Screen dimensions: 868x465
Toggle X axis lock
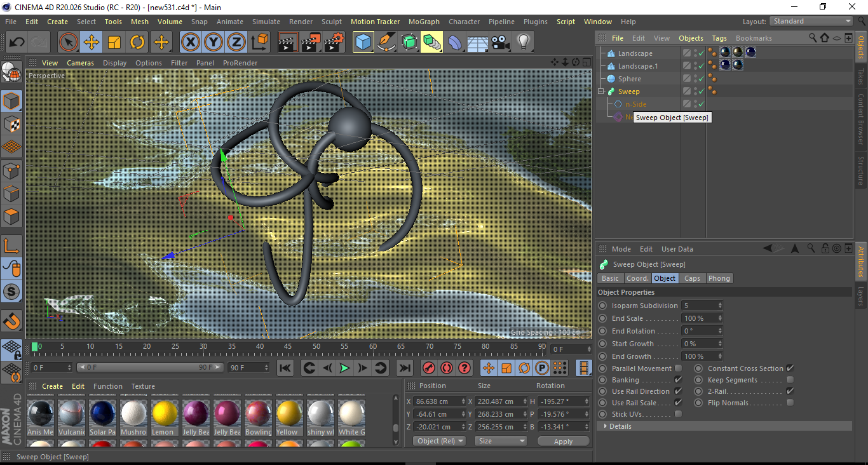190,43
